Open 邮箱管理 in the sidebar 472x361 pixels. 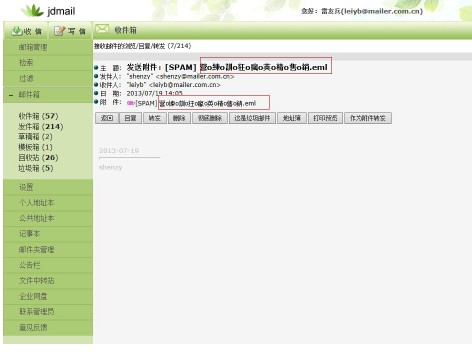click(33, 47)
